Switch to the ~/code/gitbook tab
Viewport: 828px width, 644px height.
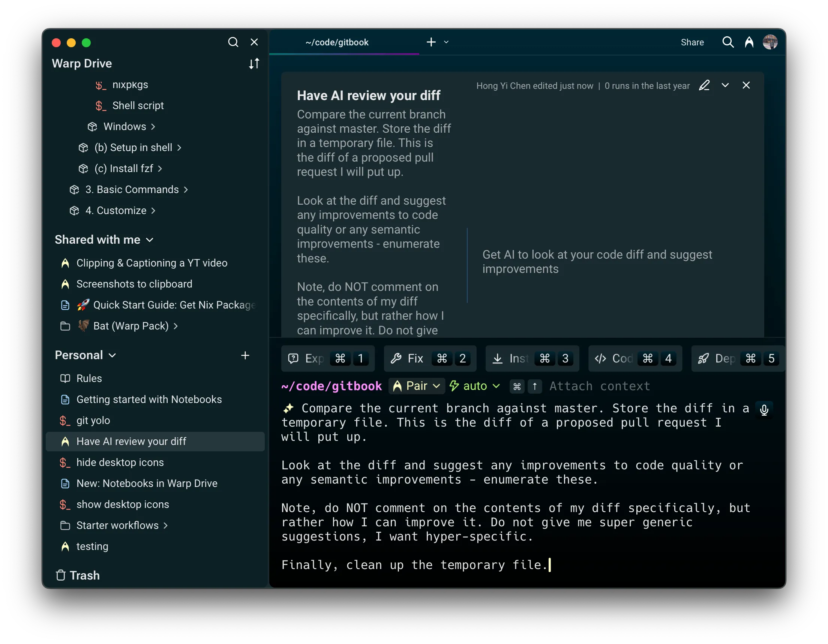pyautogui.click(x=344, y=42)
